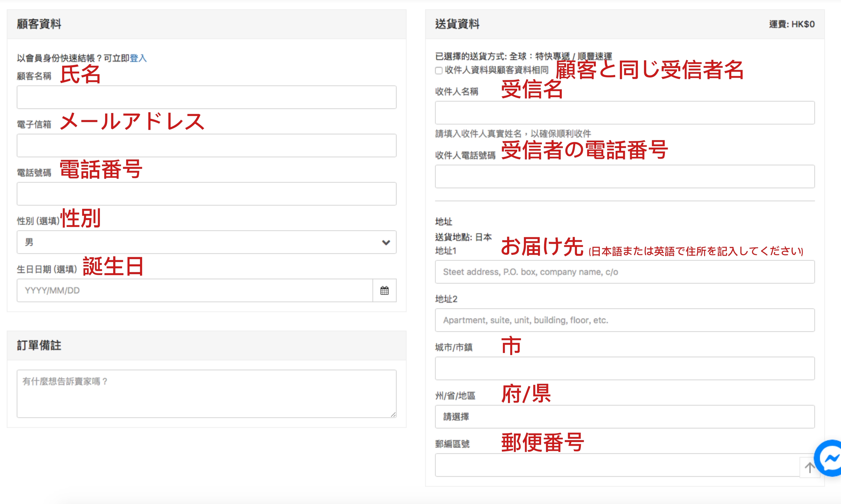
Task: Expand the 州/省/地區 region selector
Action: pyautogui.click(x=625, y=417)
